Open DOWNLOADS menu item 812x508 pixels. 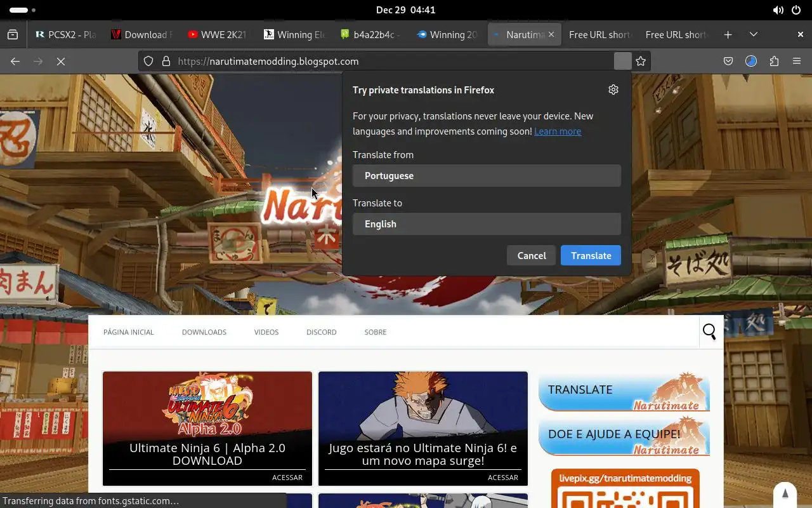[204, 332]
